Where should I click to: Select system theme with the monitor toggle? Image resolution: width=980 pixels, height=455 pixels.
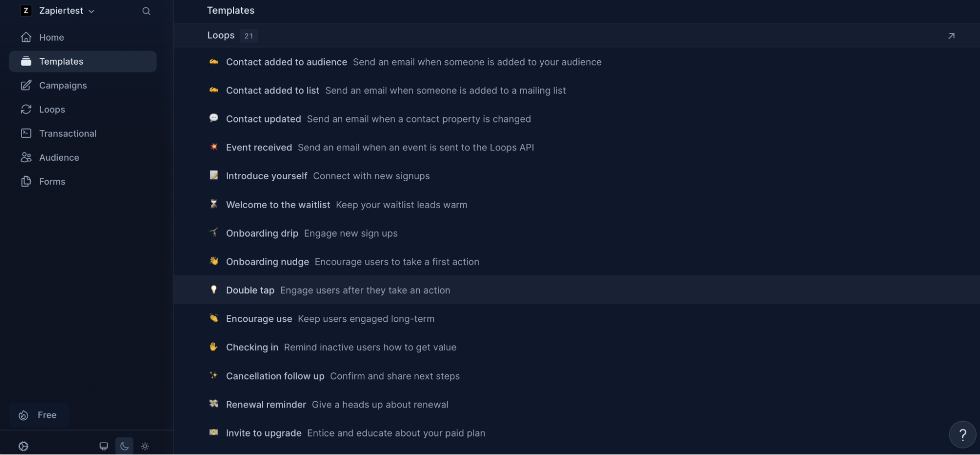[103, 446]
